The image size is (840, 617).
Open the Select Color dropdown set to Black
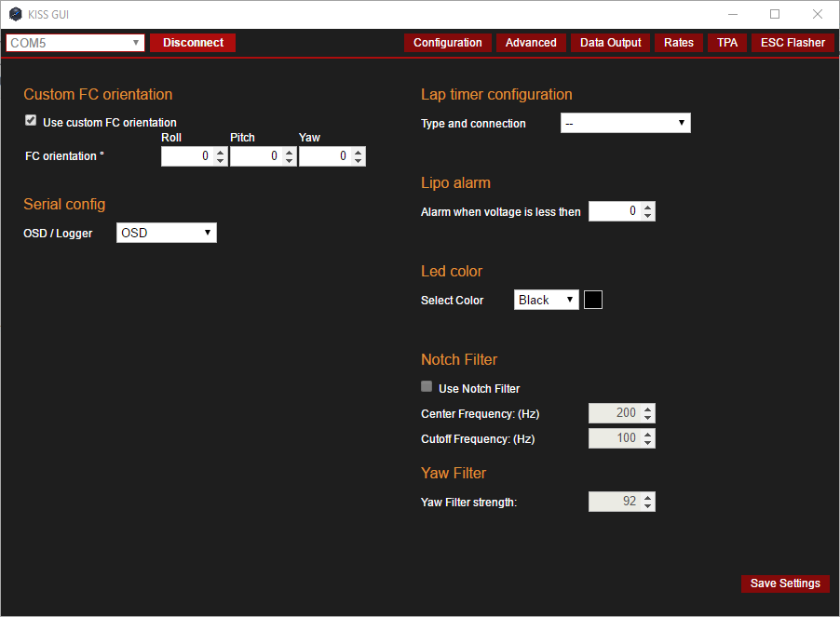[x=546, y=300]
